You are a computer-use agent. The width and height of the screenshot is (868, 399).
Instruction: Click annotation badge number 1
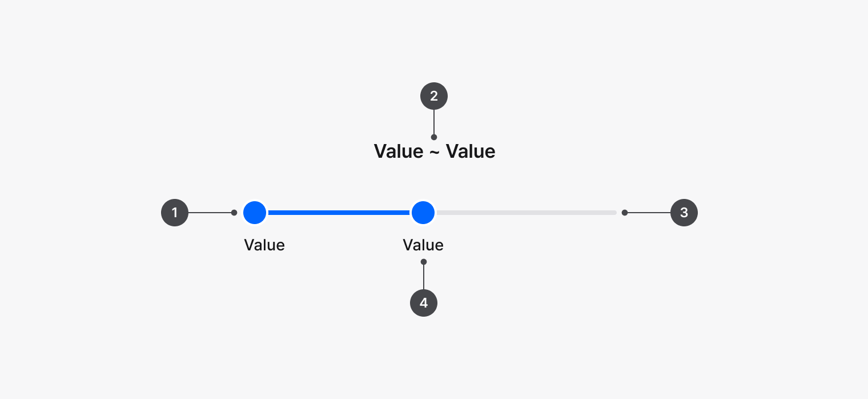[175, 213]
